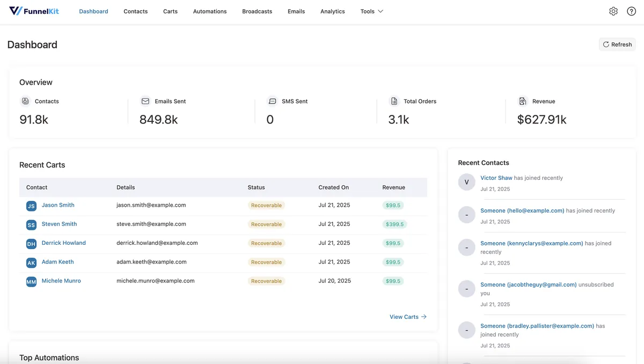Click the Top Automations heading
This screenshot has height=364, width=644.
click(x=49, y=358)
